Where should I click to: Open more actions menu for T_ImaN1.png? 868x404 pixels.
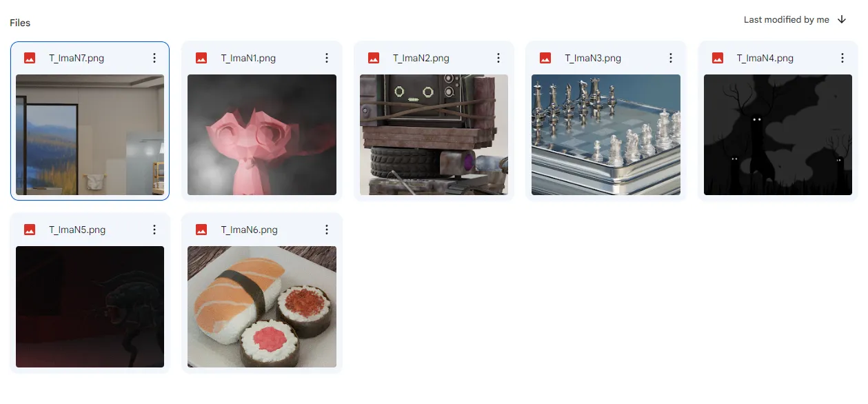pyautogui.click(x=327, y=58)
